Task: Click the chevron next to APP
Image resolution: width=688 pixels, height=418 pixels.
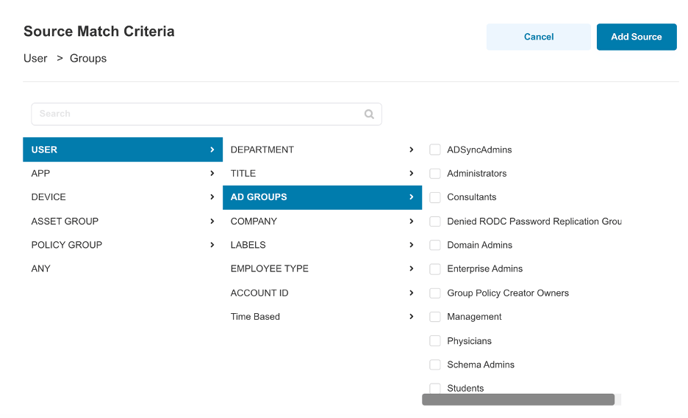Action: [212, 173]
